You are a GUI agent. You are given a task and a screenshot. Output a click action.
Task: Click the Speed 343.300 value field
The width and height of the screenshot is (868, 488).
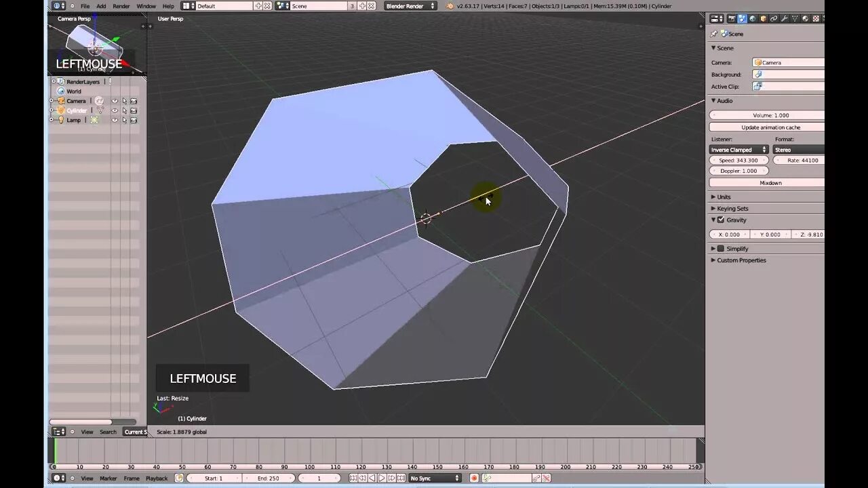coord(739,161)
